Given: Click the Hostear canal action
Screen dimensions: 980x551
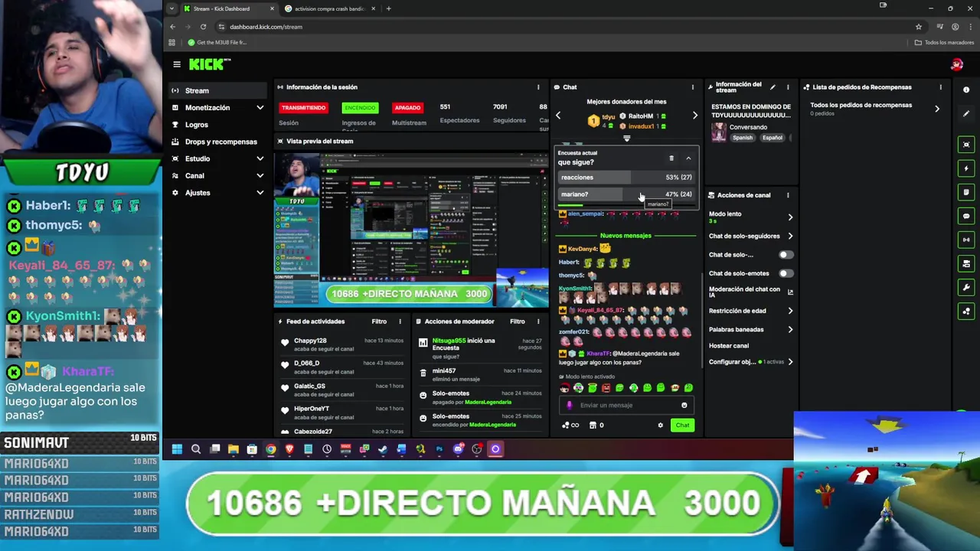Looking at the screenshot, I should [x=729, y=346].
